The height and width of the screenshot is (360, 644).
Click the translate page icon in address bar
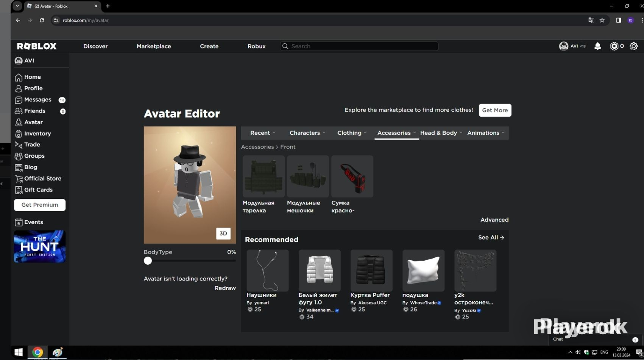tap(591, 20)
